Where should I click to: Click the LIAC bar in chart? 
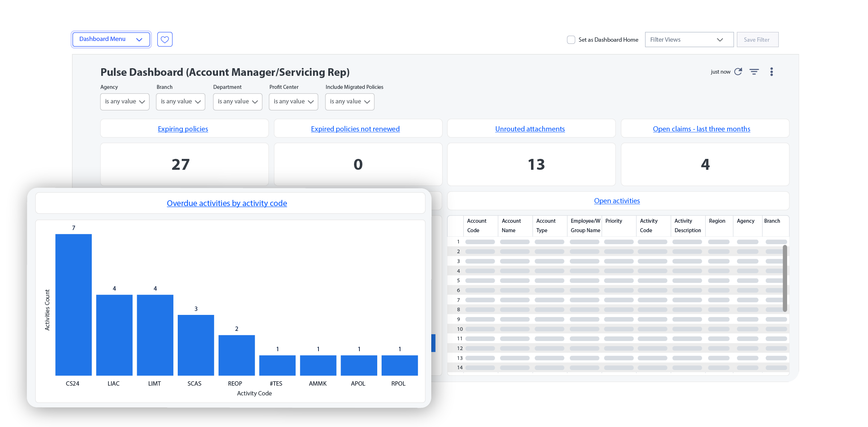114,335
